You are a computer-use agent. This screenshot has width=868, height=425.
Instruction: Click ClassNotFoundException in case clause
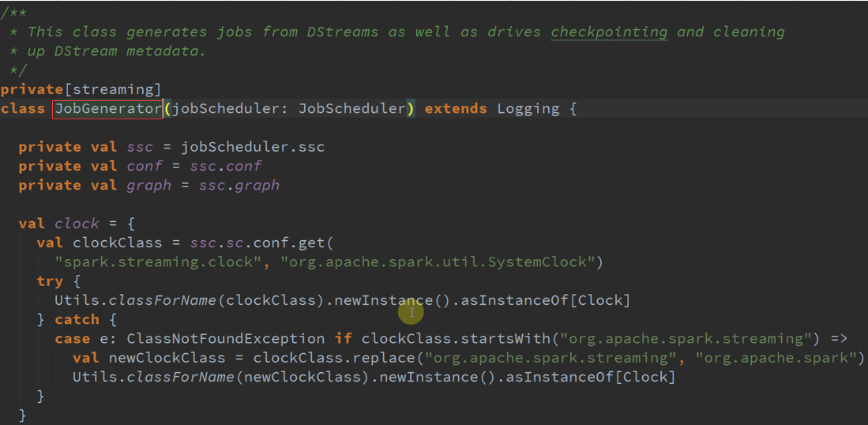tap(225, 339)
